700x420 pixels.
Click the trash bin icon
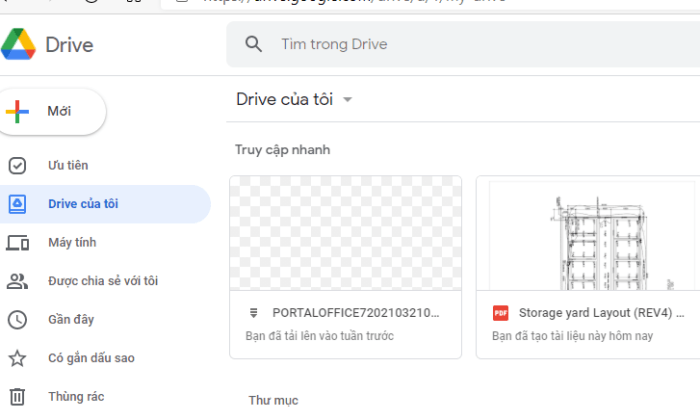17,397
